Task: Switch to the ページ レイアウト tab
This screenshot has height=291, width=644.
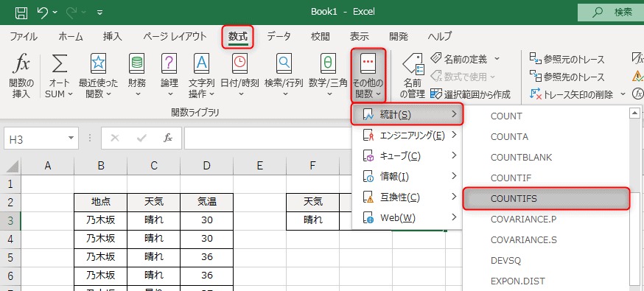Action: tap(175, 36)
